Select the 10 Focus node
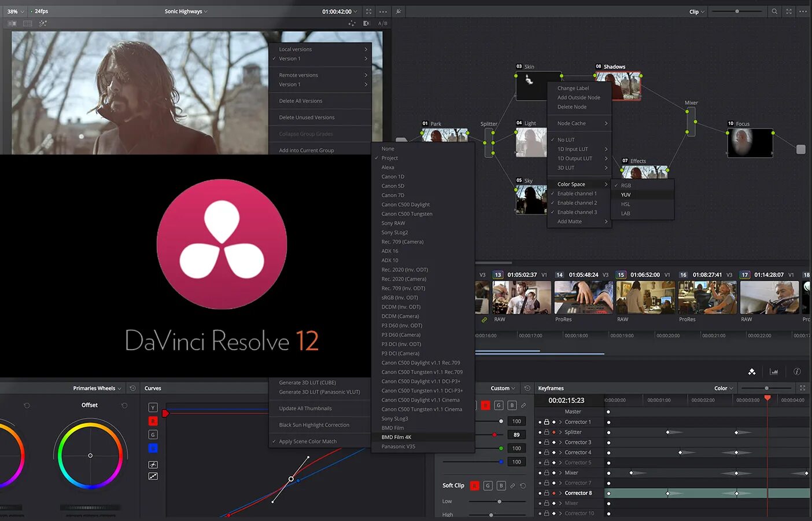The height and width of the screenshot is (521, 812). 750,142
